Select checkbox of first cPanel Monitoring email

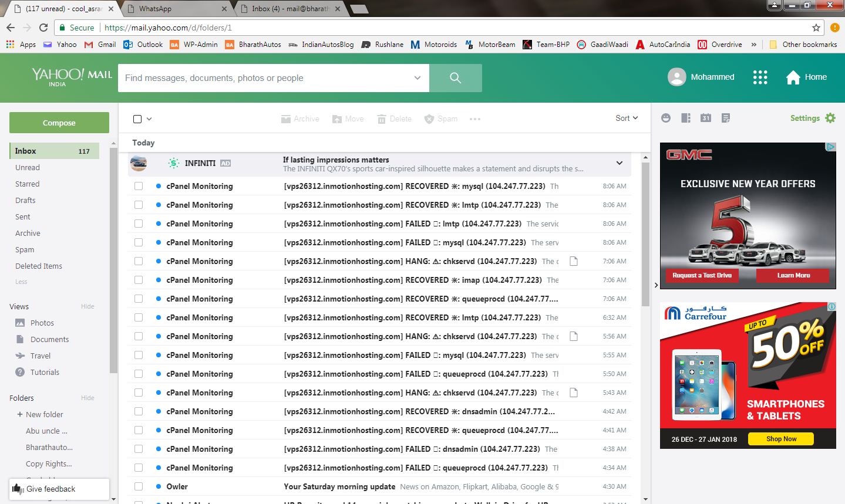(139, 186)
